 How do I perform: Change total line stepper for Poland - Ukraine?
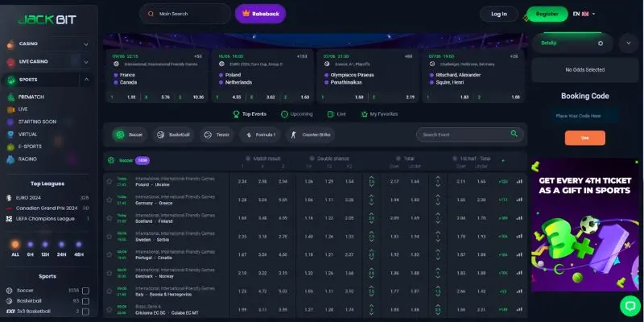pos(371,181)
